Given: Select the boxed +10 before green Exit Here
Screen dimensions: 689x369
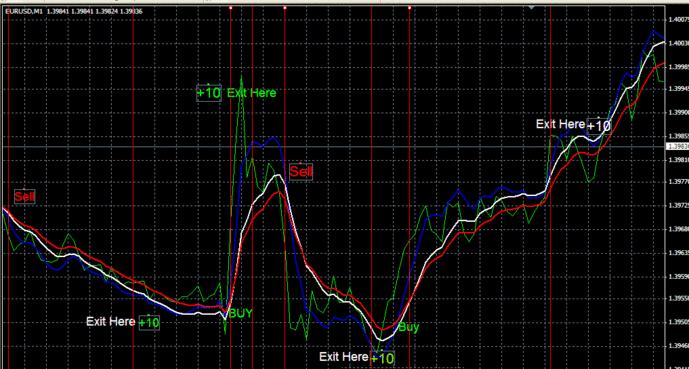Looking at the screenshot, I should pyautogui.click(x=209, y=93).
